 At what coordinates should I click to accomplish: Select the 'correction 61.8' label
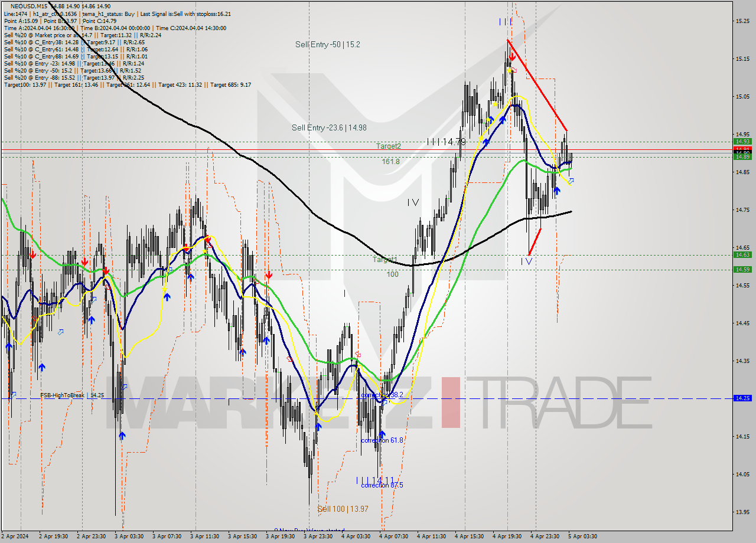(x=382, y=440)
